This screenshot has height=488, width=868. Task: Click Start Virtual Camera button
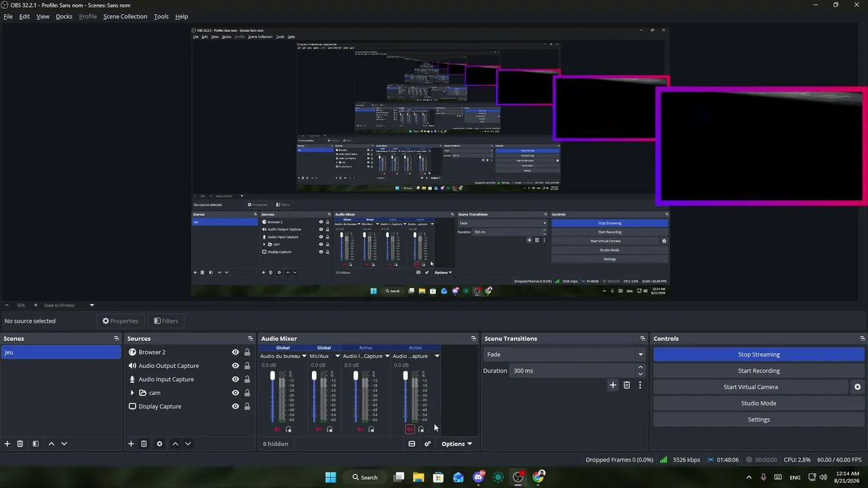coord(751,387)
